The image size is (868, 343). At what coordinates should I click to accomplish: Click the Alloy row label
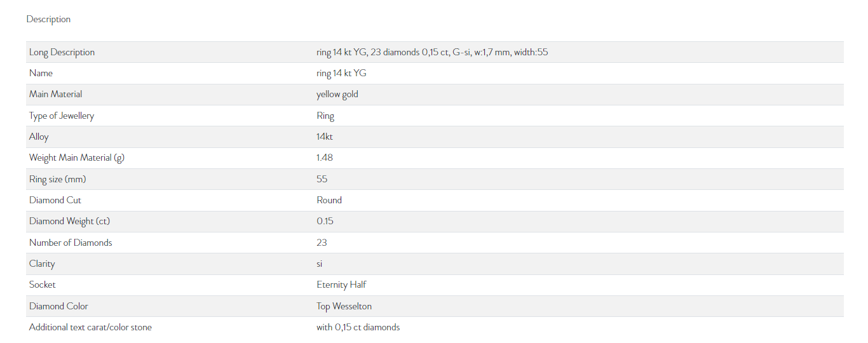(x=39, y=137)
